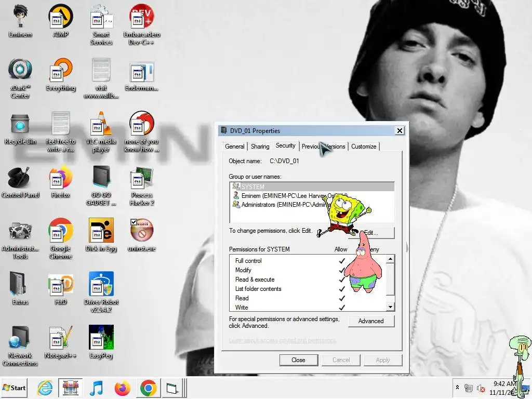Open the window-switcher taskbar icon
Screen dimensions: 532x399
tap(172, 388)
